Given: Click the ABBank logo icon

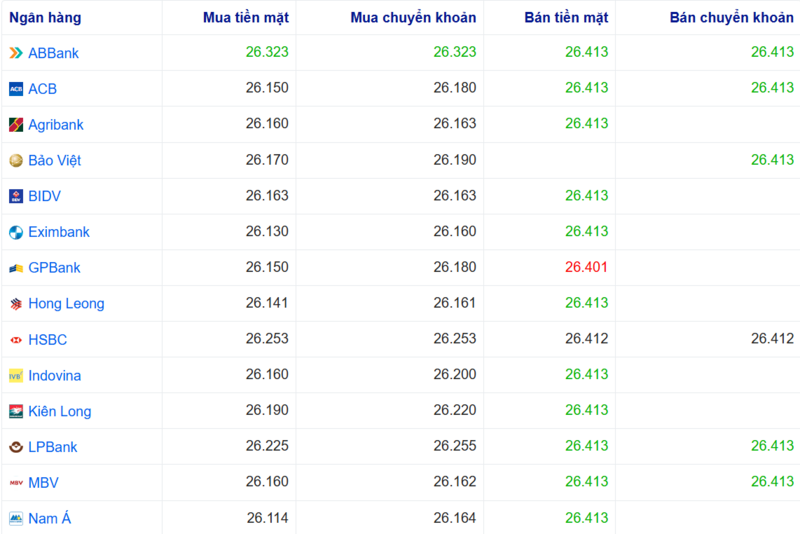Looking at the screenshot, I should 16,53.
